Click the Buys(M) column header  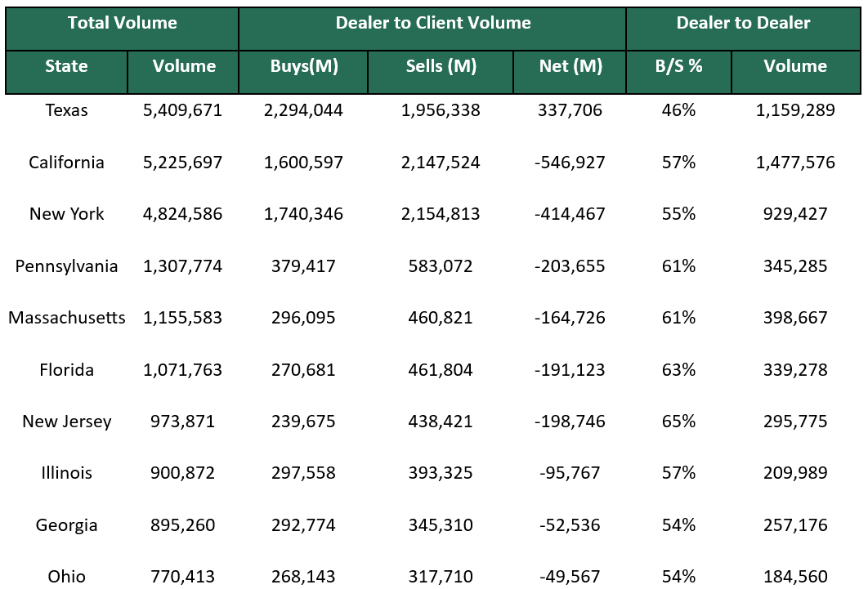pyautogui.click(x=303, y=67)
